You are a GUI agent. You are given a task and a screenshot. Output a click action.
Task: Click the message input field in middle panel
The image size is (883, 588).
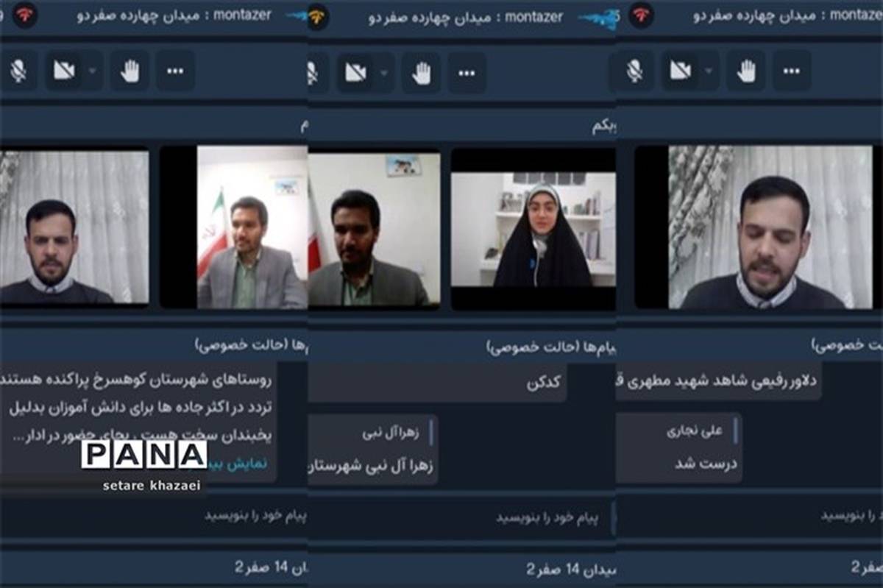click(471, 517)
